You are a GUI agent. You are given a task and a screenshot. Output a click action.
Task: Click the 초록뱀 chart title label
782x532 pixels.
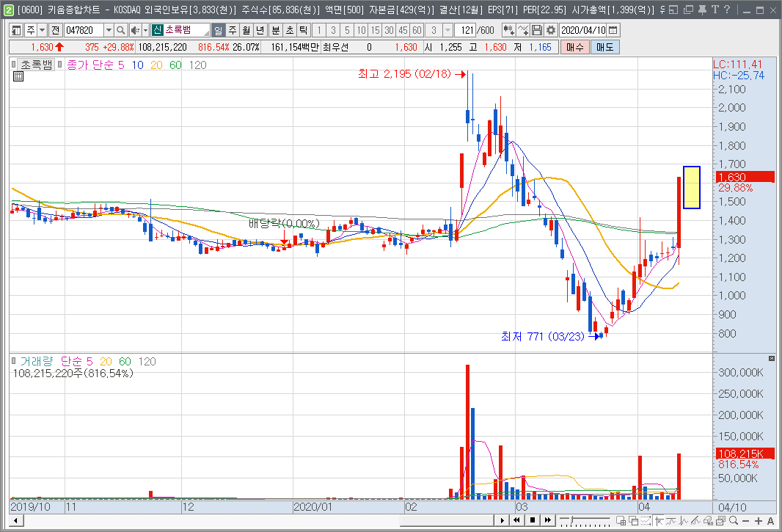pos(36,65)
